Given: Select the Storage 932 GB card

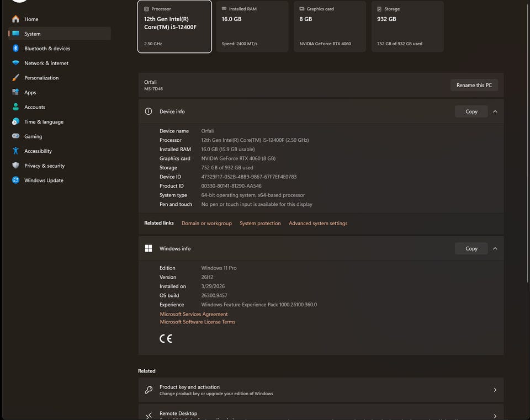Looking at the screenshot, I should click(407, 26).
